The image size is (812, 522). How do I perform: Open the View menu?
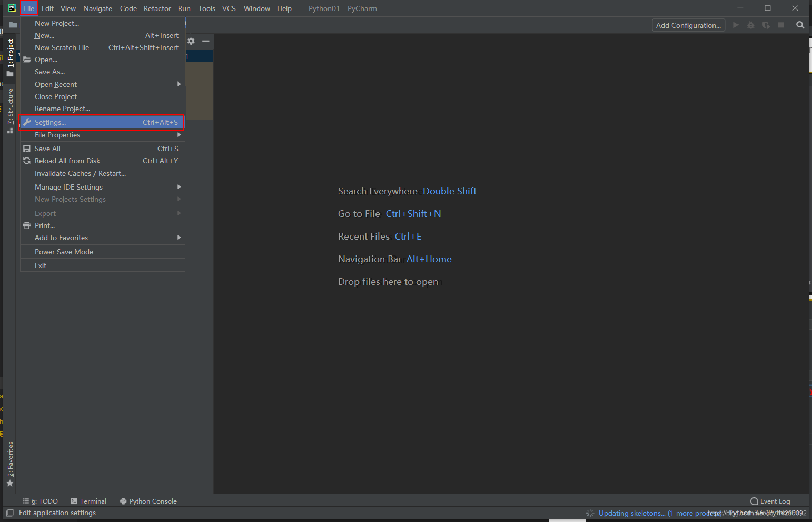click(68, 8)
